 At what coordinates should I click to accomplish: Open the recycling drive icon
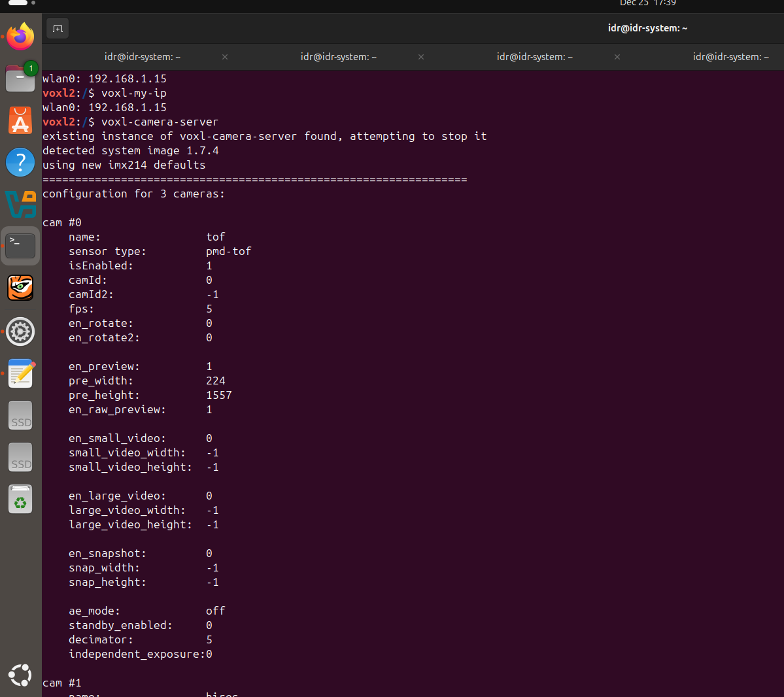click(x=20, y=499)
